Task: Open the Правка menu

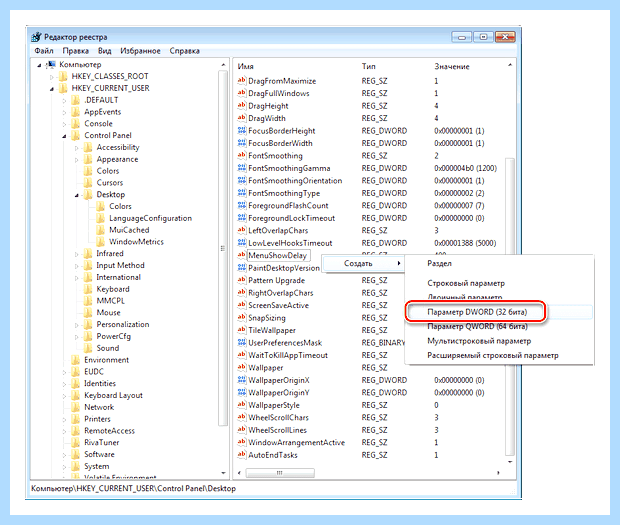Action: point(76,51)
